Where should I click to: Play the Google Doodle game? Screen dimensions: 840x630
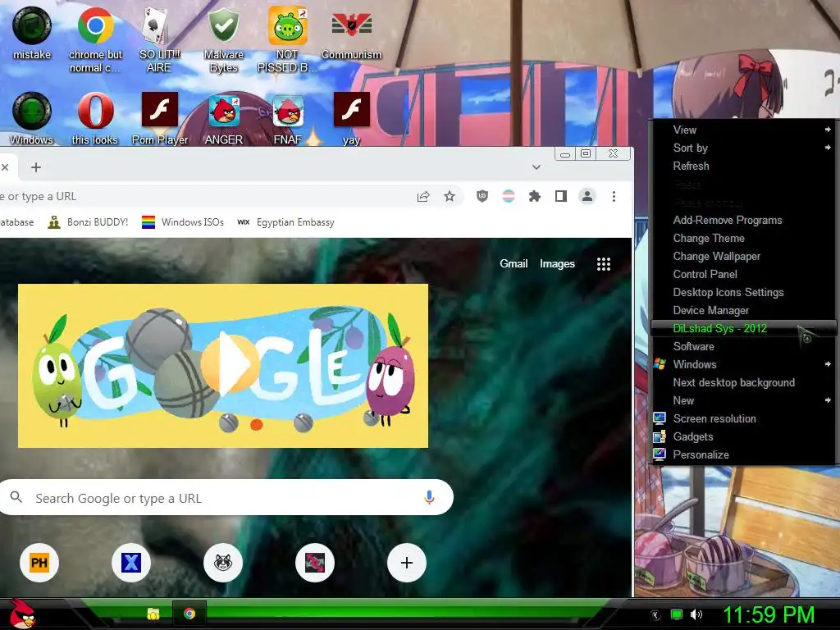point(229,365)
